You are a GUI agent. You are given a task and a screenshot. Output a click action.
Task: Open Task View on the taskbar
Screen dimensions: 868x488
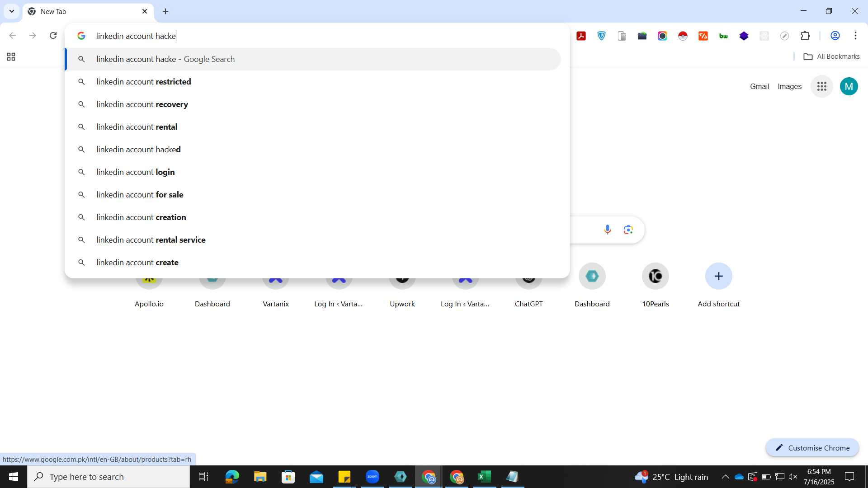tap(203, 477)
